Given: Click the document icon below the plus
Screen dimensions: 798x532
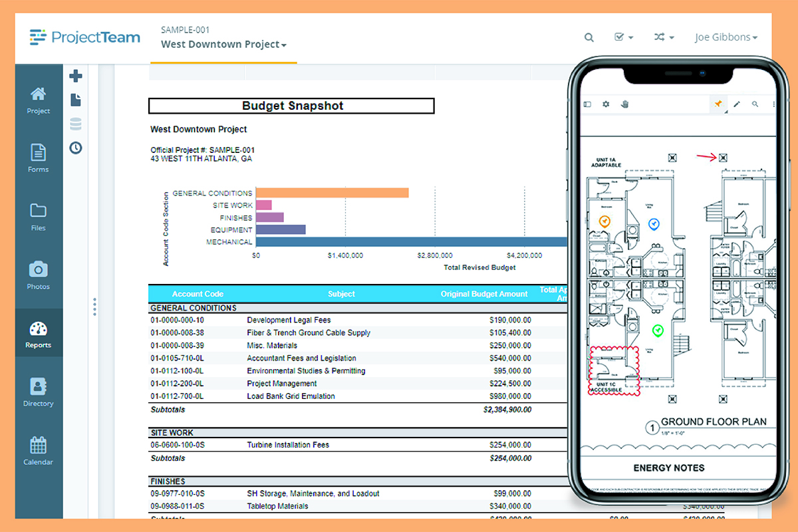Looking at the screenshot, I should click(76, 100).
